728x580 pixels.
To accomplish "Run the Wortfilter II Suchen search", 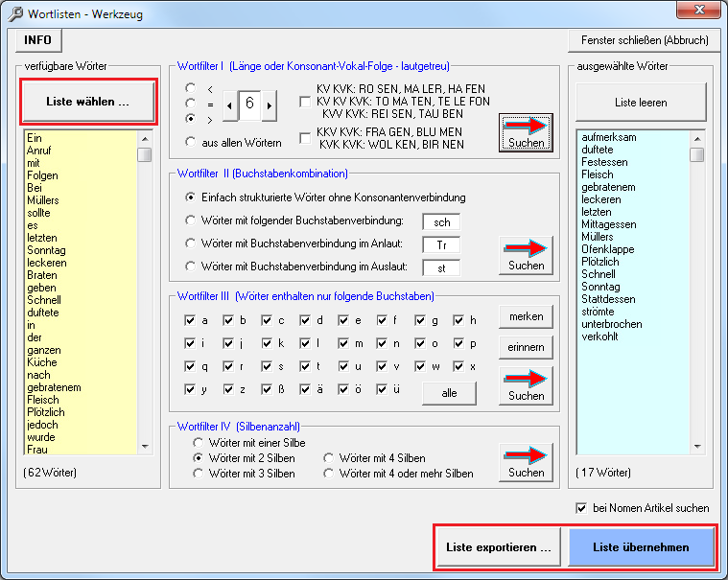I will click(x=526, y=256).
